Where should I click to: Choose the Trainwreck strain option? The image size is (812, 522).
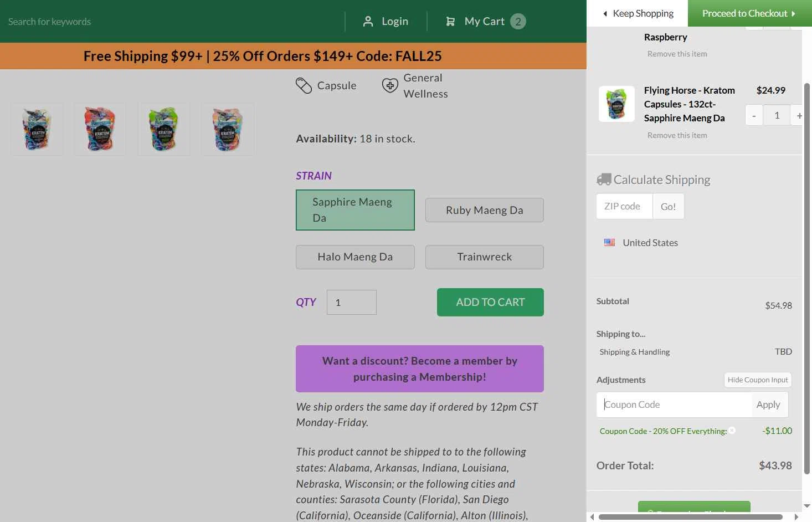485,257
